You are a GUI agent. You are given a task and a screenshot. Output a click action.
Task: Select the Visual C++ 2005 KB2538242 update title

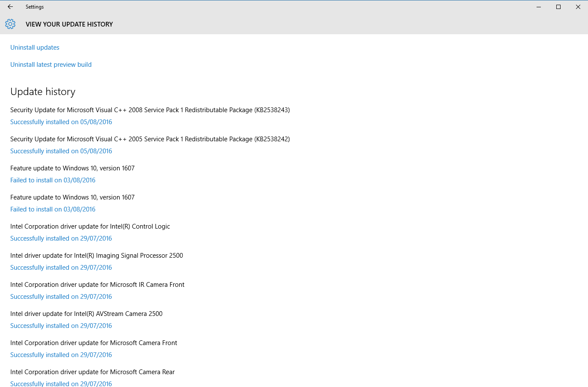coord(150,139)
